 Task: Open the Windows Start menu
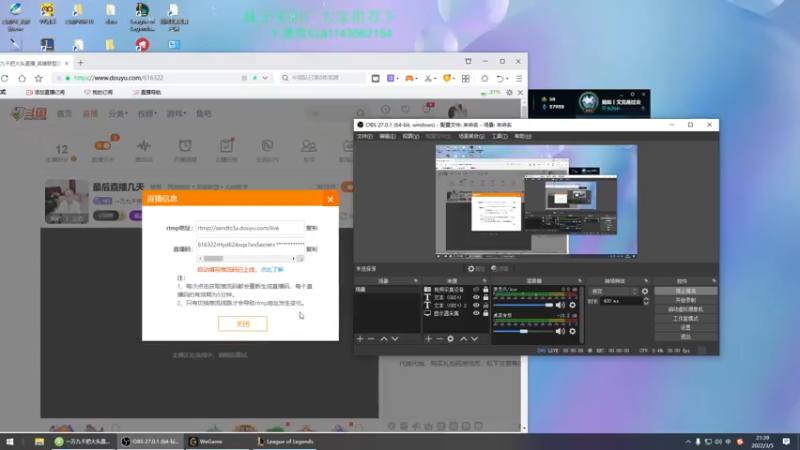pyautogui.click(x=10, y=442)
